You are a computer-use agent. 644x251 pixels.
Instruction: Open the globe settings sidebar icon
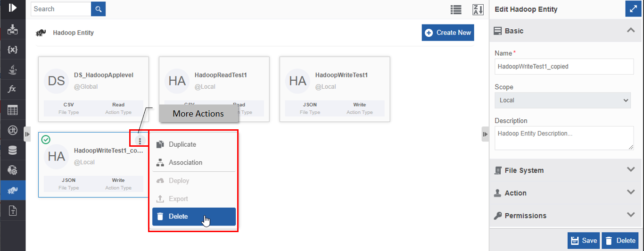13,170
